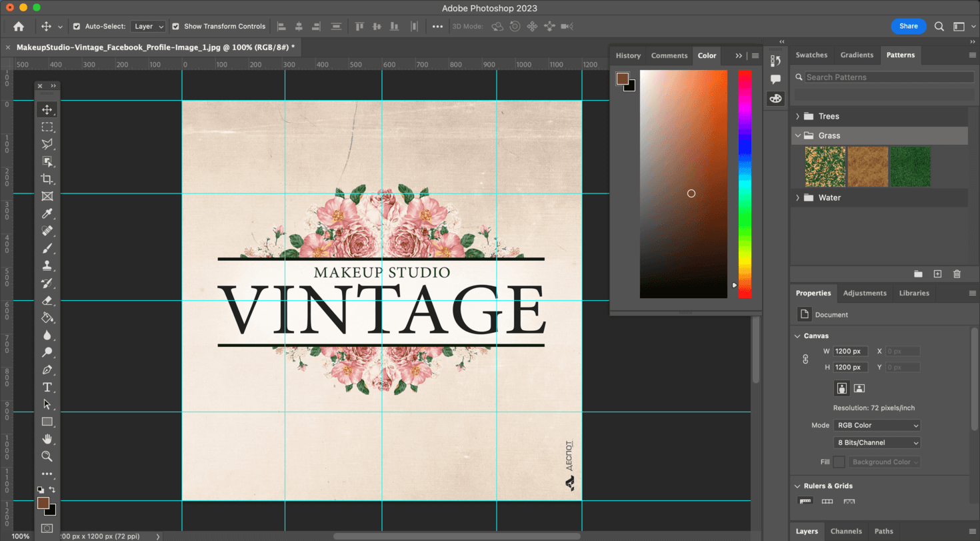
Task: Select the Hand tool
Action: coord(47,439)
